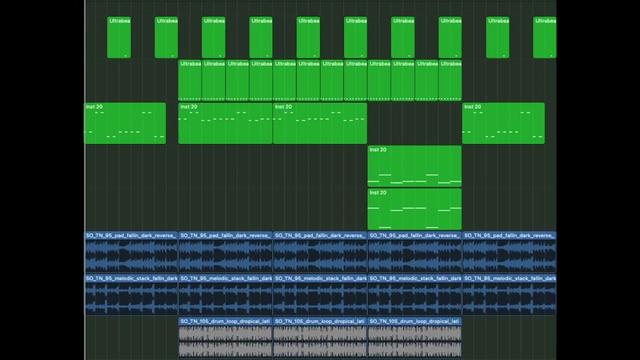Select the second Inst 20 region on the third track
The height and width of the screenshot is (360, 640).
225,123
